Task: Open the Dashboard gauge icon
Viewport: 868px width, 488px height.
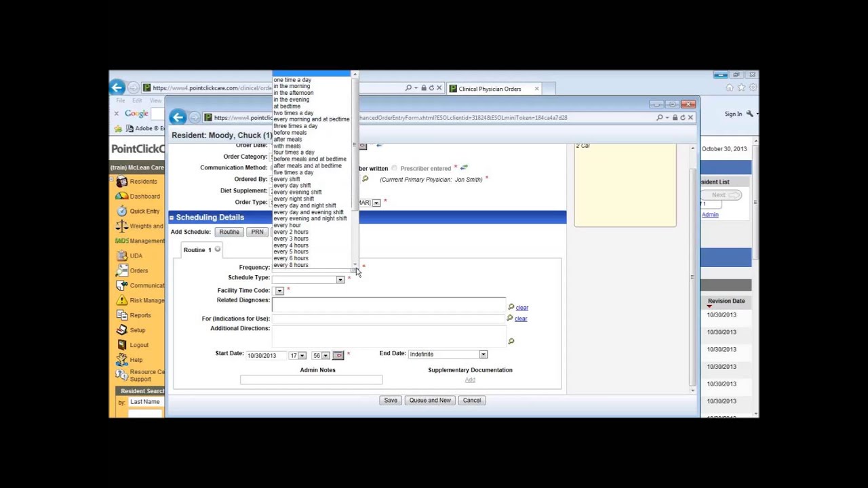Action: (x=121, y=197)
